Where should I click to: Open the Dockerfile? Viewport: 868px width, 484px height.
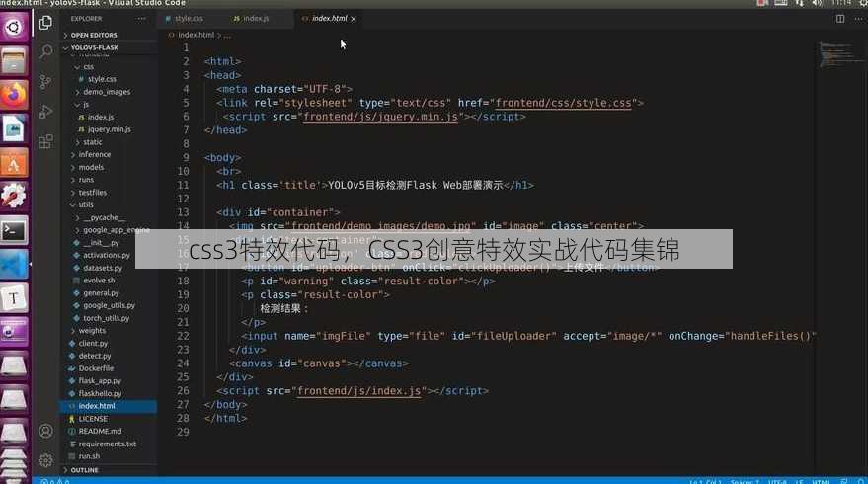96,368
